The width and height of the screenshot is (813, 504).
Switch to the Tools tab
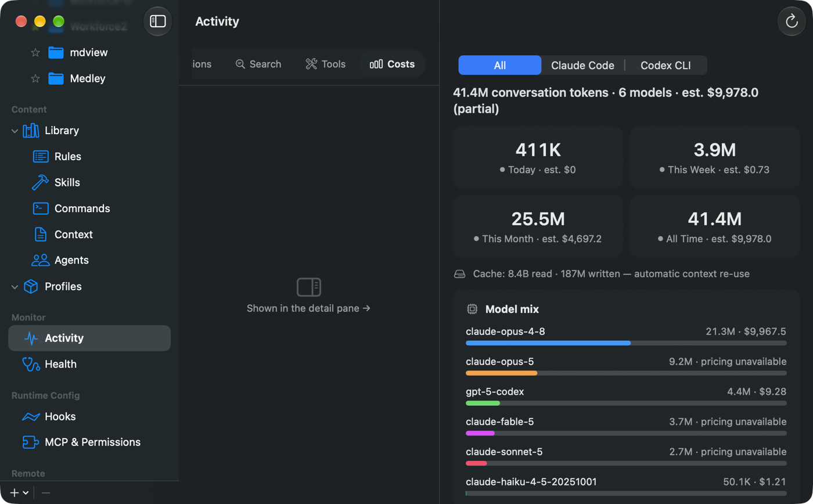(326, 64)
